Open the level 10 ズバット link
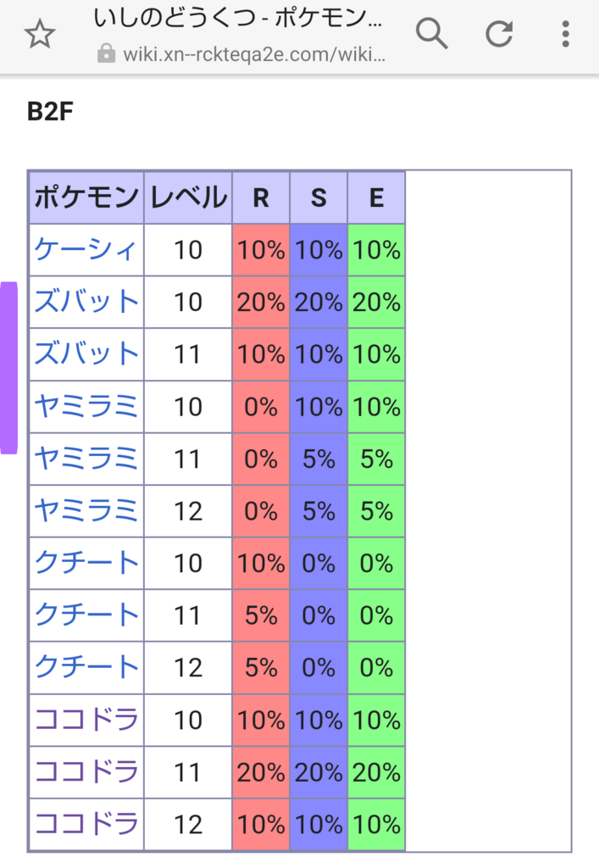Viewport: 599px width, 868px height. pyautogui.click(x=86, y=302)
